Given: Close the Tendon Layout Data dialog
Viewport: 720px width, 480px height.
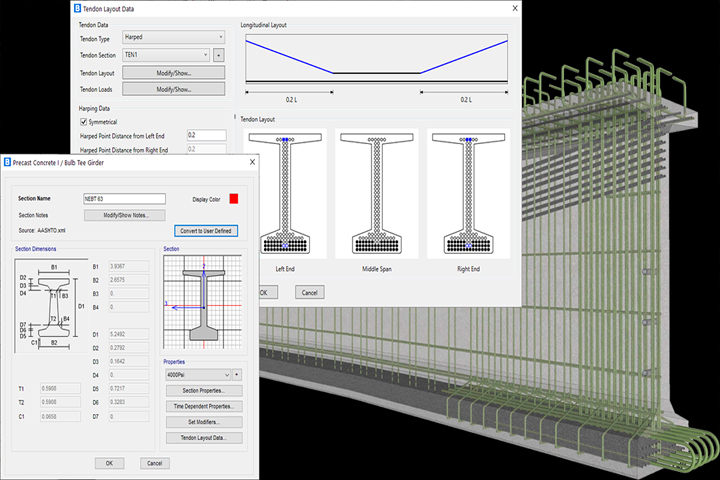Looking at the screenshot, I should click(x=515, y=8).
